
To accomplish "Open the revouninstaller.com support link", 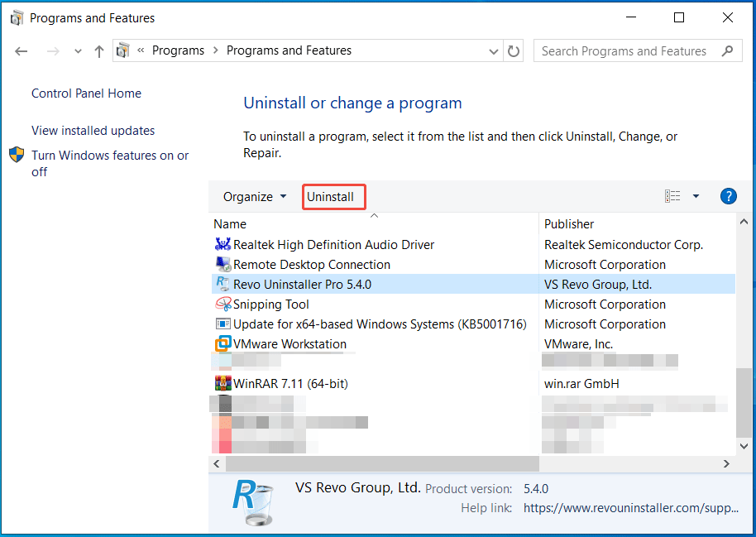I will pos(630,507).
